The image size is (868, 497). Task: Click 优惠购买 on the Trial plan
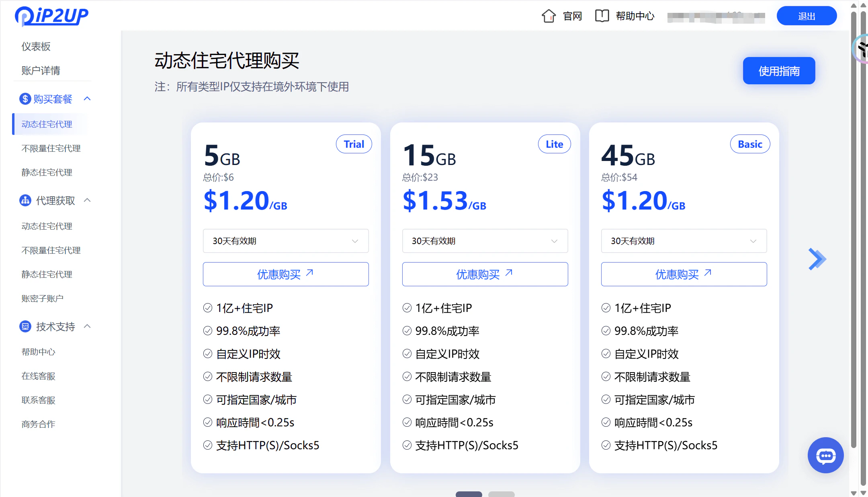click(285, 274)
